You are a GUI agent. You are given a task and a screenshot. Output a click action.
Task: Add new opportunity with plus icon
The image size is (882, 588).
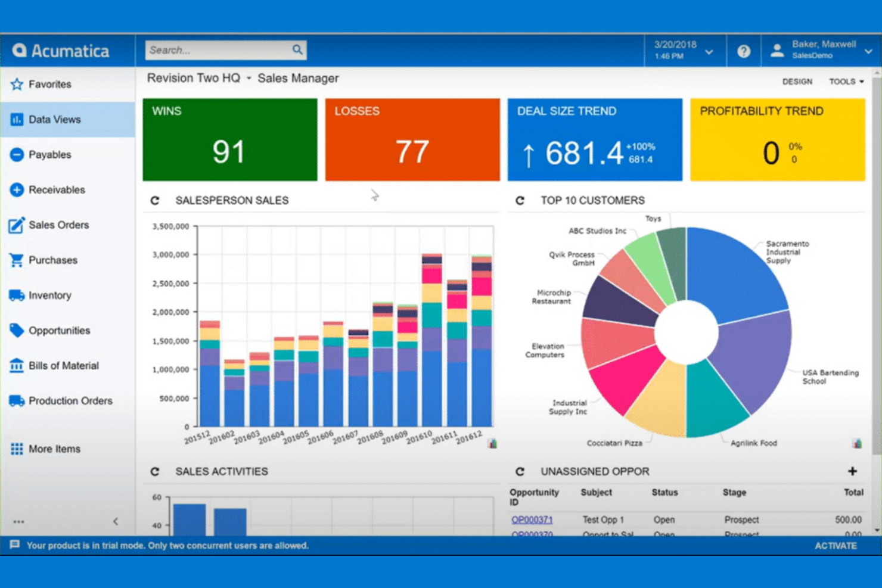click(852, 471)
